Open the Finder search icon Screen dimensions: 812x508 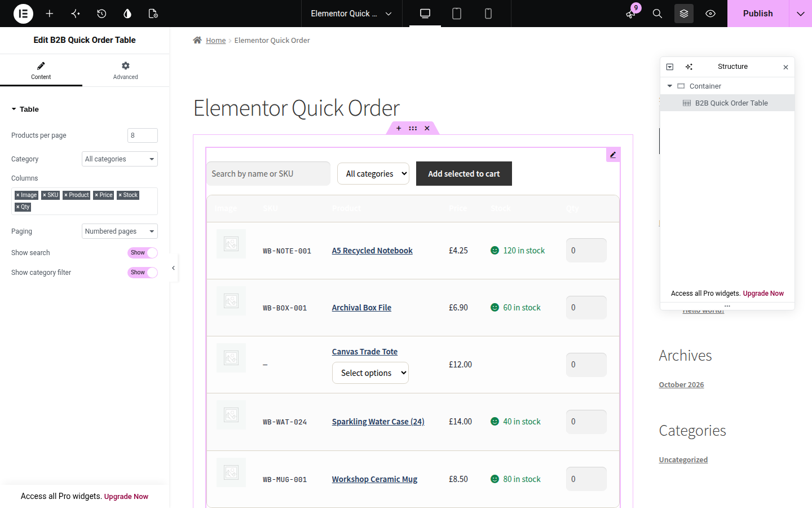click(x=657, y=14)
